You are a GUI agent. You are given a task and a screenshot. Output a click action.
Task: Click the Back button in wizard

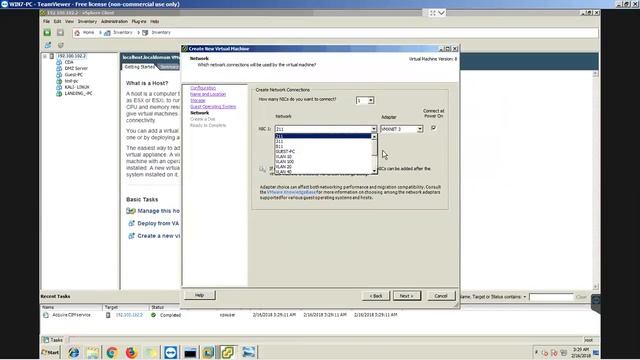[x=376, y=296]
